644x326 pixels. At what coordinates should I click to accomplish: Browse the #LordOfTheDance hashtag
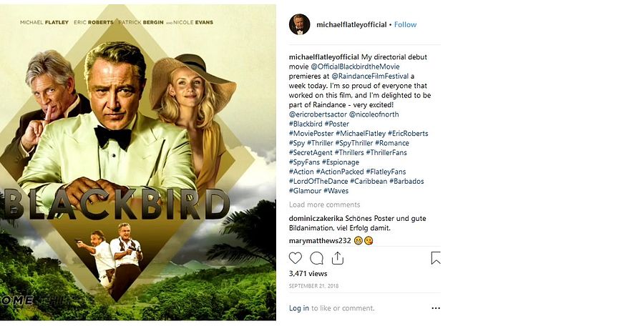coord(318,182)
